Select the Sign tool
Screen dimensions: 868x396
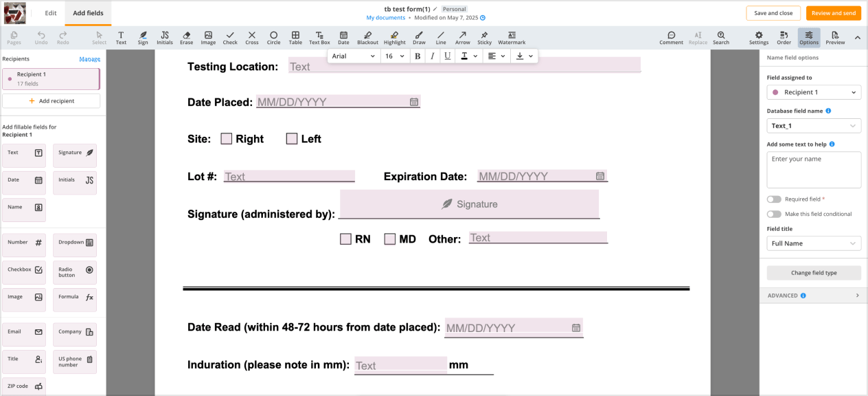point(143,38)
